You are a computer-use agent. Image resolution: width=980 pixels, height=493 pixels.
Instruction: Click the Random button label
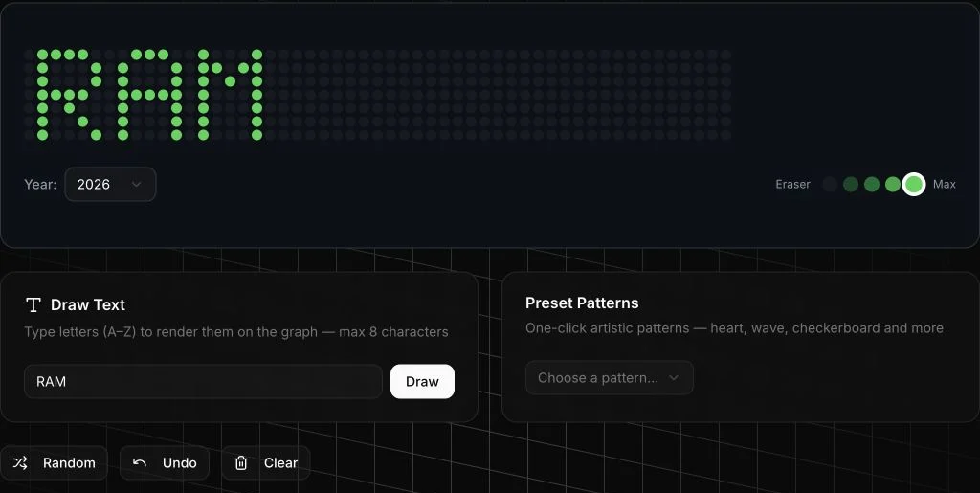pyautogui.click(x=69, y=463)
